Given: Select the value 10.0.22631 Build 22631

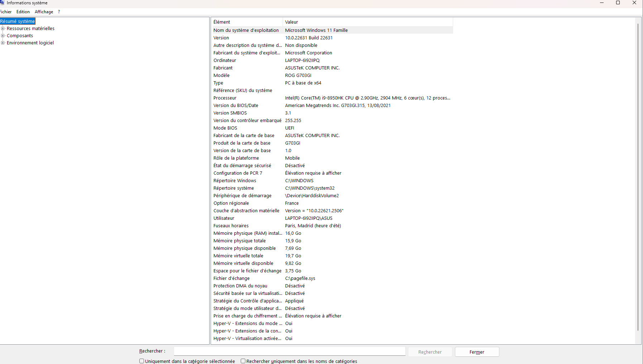Looking at the screenshot, I should 309,38.
